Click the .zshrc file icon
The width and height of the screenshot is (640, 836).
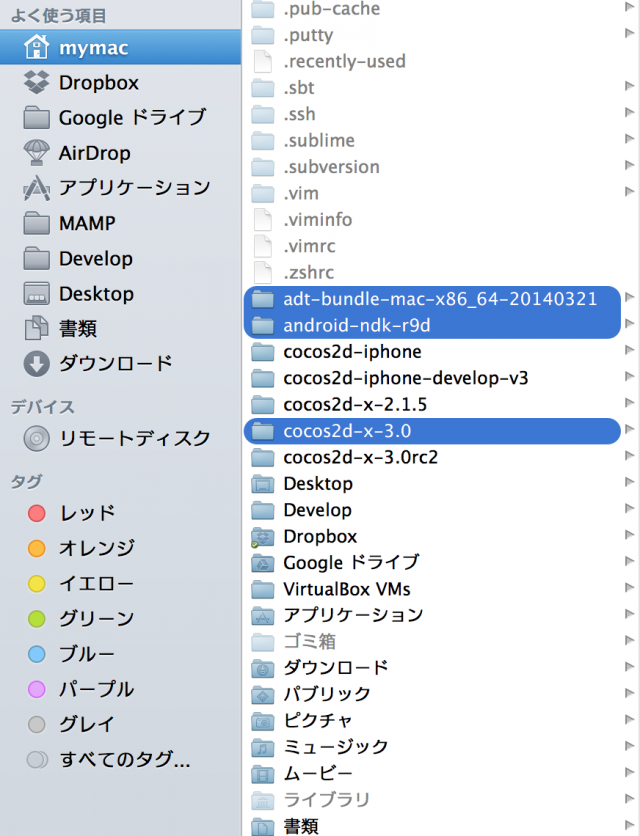(x=262, y=272)
